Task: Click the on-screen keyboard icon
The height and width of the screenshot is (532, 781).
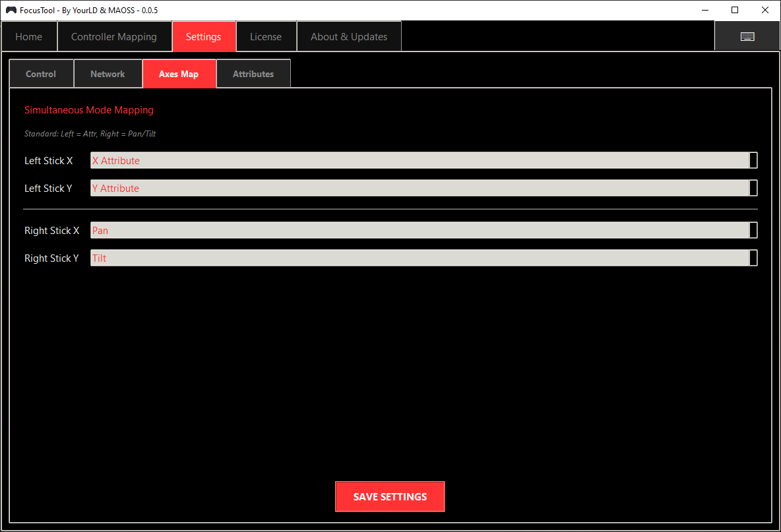Action: pyautogui.click(x=747, y=36)
